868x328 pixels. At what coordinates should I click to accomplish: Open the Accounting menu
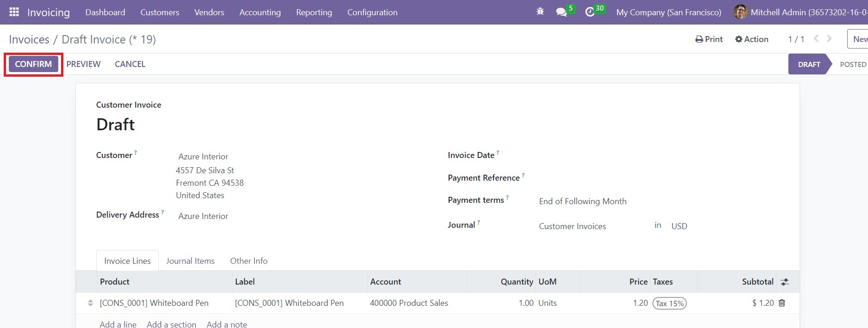tap(260, 12)
